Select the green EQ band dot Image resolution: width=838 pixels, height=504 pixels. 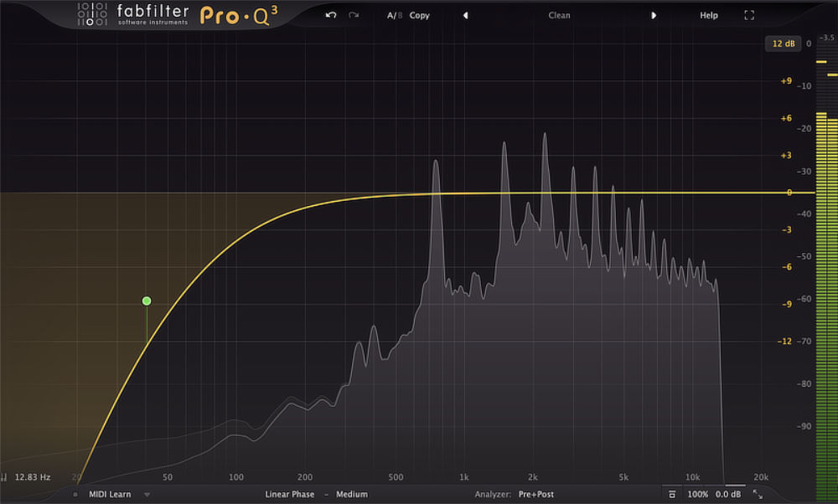click(x=147, y=301)
